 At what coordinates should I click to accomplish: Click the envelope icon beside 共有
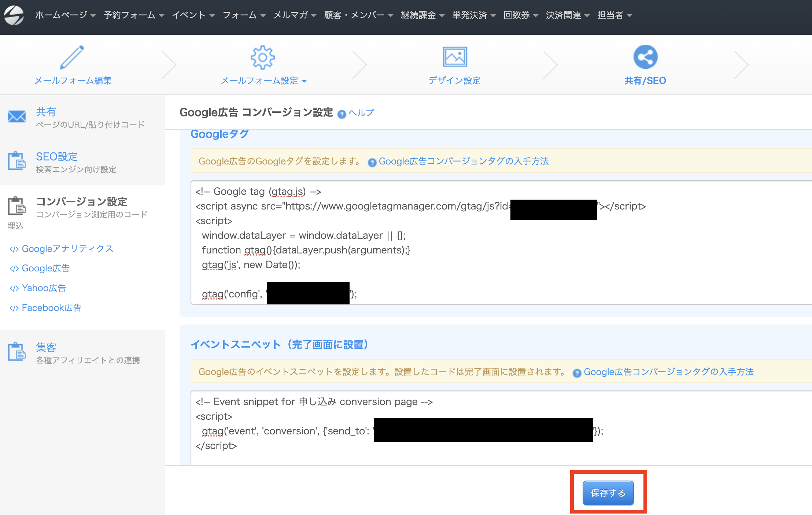17,117
